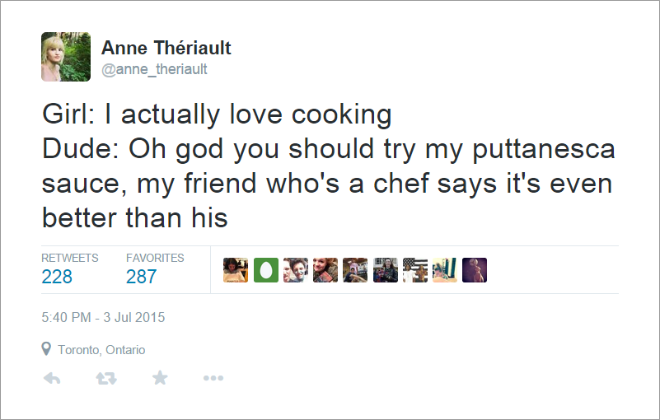Viewport: 660px width, 420px height.
Task: View the 228 retweets count
Action: coord(57,276)
